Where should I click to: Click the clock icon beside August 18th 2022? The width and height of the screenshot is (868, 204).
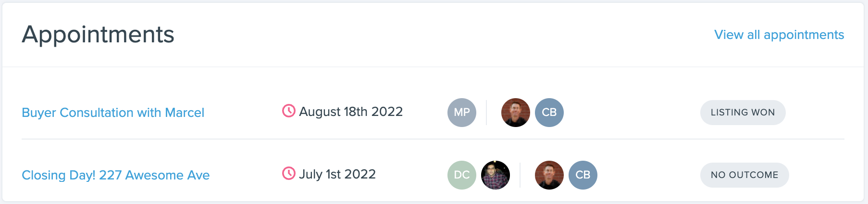(x=289, y=111)
